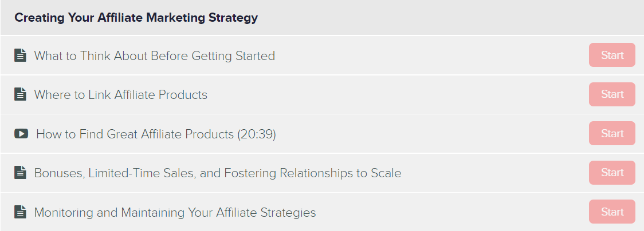The image size is (644, 231).
Task: Open How to Find Great Affiliate Products title
Action: coord(156,134)
